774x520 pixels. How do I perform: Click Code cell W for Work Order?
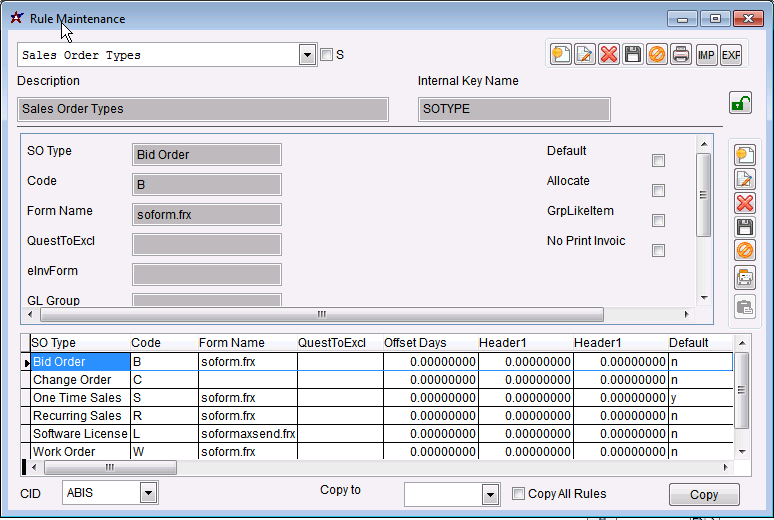click(x=164, y=452)
